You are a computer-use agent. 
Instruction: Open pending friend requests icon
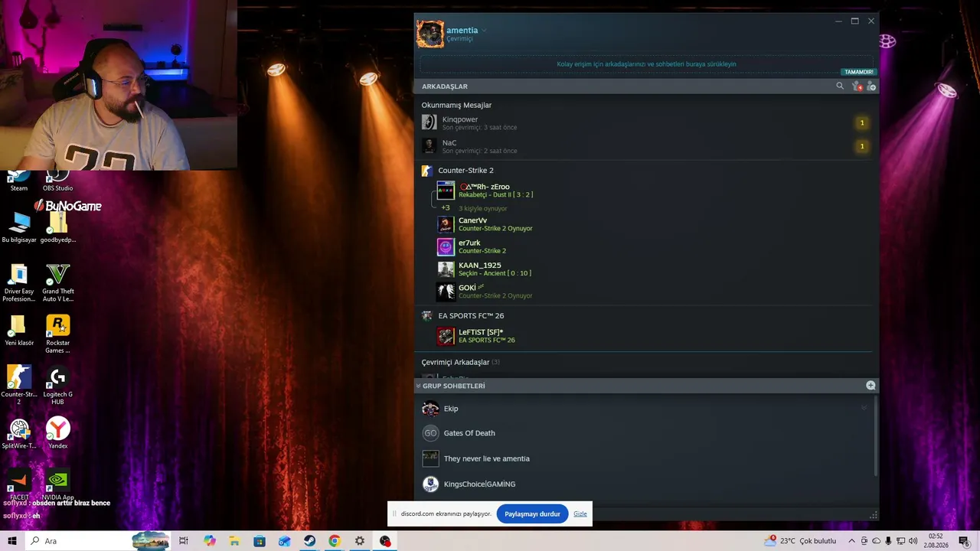857,86
